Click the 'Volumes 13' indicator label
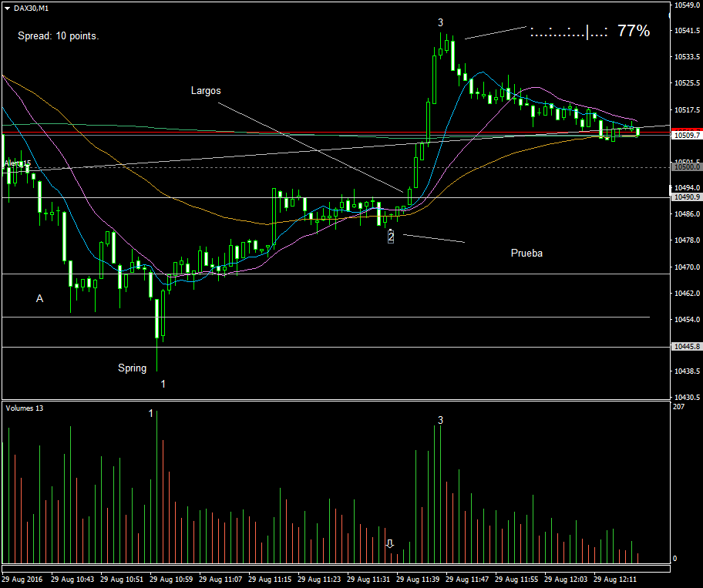 tap(25, 408)
